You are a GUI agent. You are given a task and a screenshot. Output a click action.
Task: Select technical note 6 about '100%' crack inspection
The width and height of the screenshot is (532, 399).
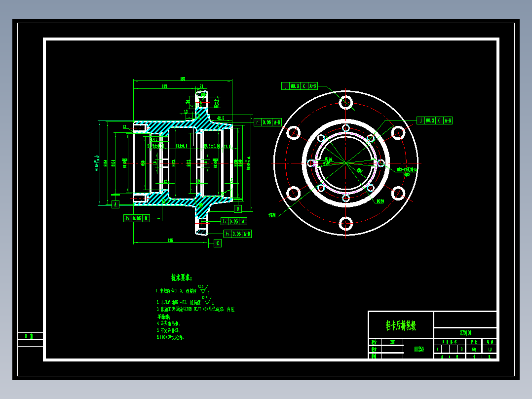coord(170,337)
